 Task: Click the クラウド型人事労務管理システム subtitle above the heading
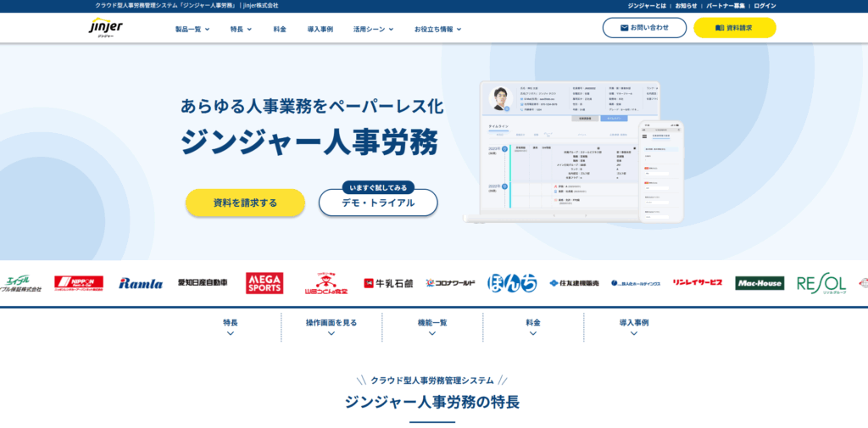(431, 380)
